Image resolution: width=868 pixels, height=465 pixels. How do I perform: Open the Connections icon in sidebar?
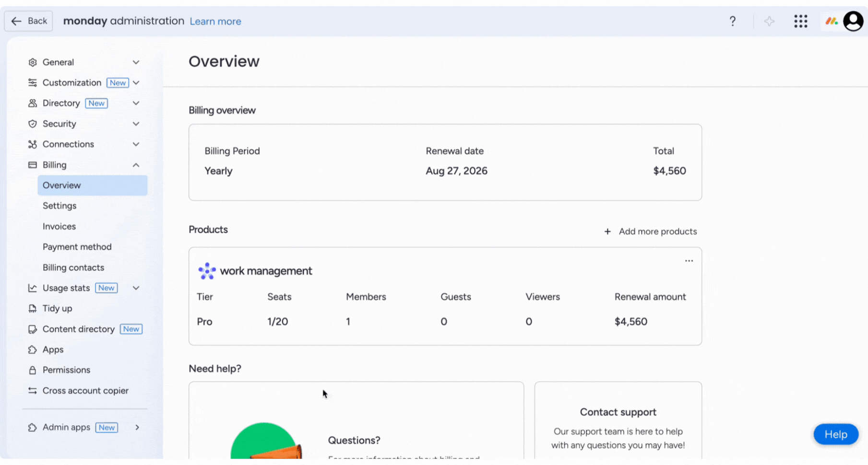coord(32,144)
